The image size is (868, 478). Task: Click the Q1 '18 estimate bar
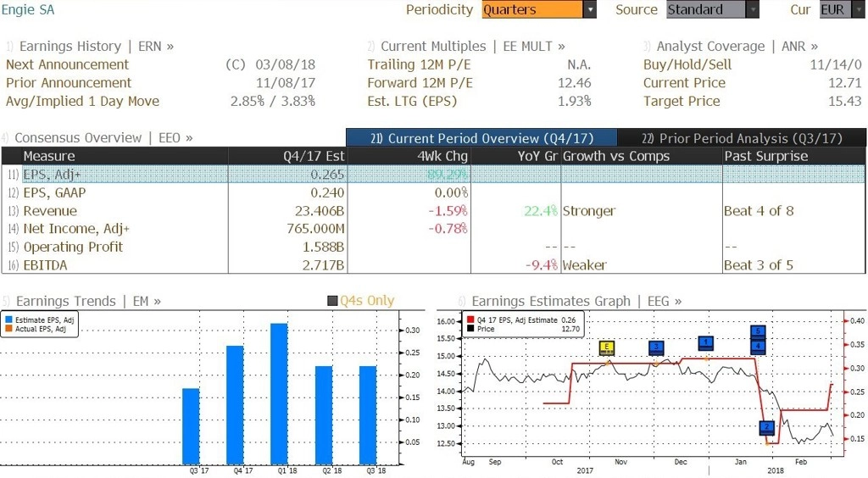[x=279, y=394]
